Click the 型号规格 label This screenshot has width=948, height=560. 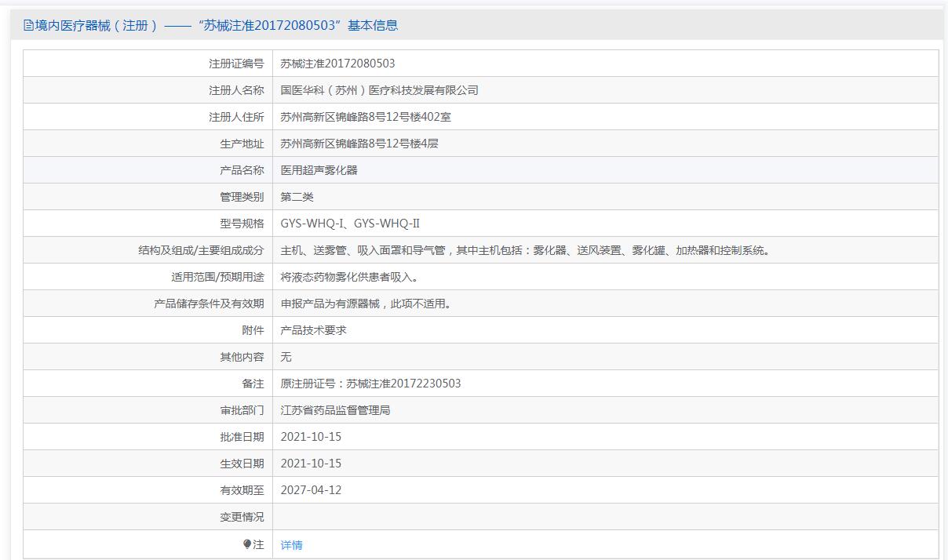tap(242, 224)
